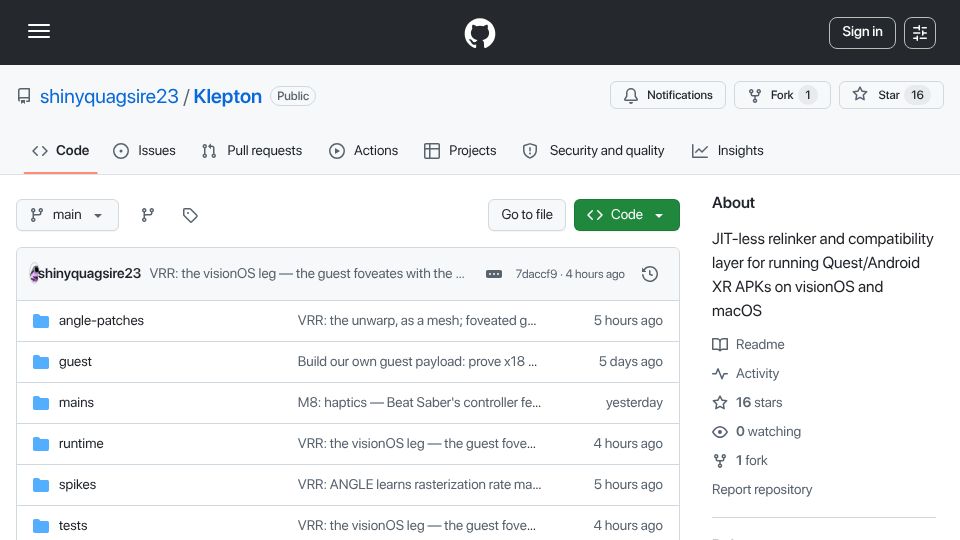Viewport: 960px width, 540px height.
Task: Click the mains folder icon
Action: pyautogui.click(x=41, y=403)
